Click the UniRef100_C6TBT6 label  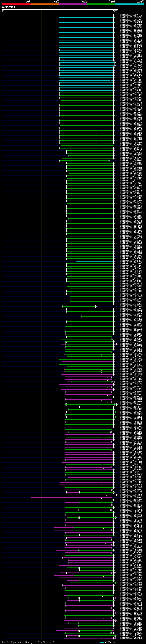click(x=131, y=40)
